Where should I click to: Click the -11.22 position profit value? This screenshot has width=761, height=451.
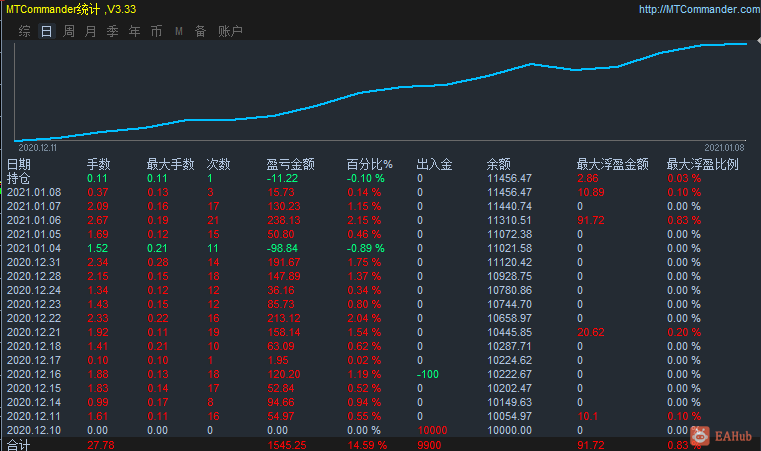pos(282,178)
